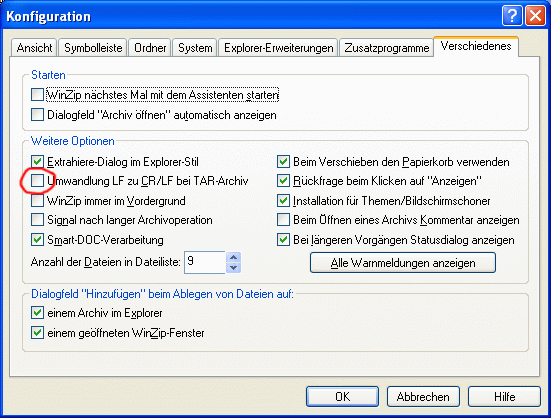Select the Verschiedenes tab
Viewport: 551px width, 418px height.
[476, 46]
